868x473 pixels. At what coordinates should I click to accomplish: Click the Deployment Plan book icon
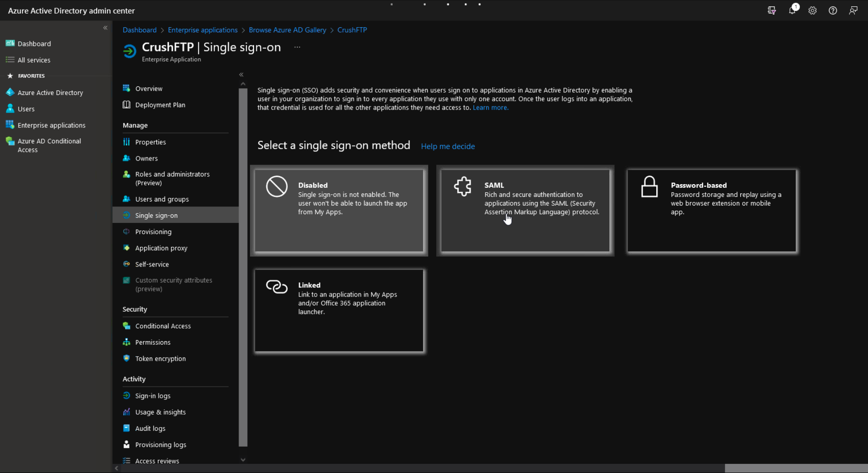tap(126, 105)
